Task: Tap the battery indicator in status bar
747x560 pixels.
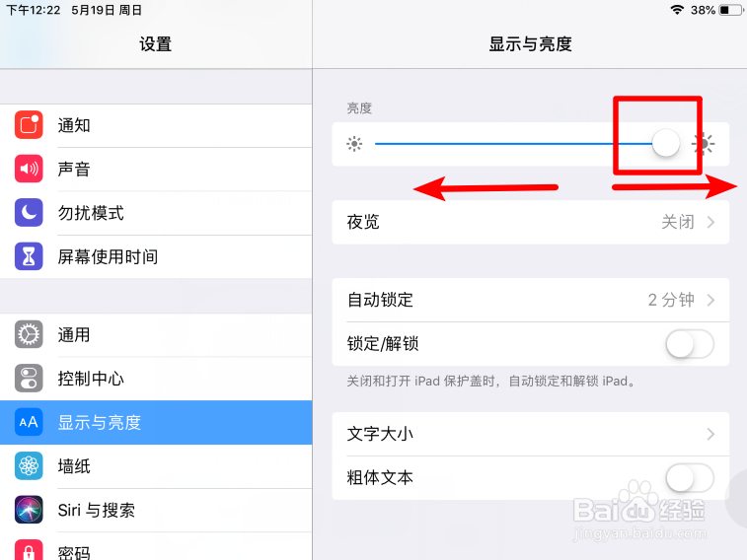Action: click(731, 10)
